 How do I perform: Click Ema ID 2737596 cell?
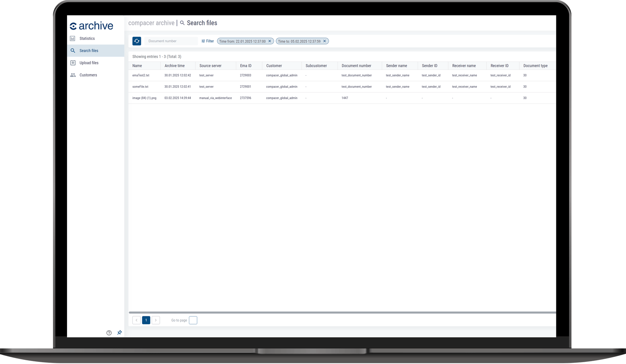246,98
